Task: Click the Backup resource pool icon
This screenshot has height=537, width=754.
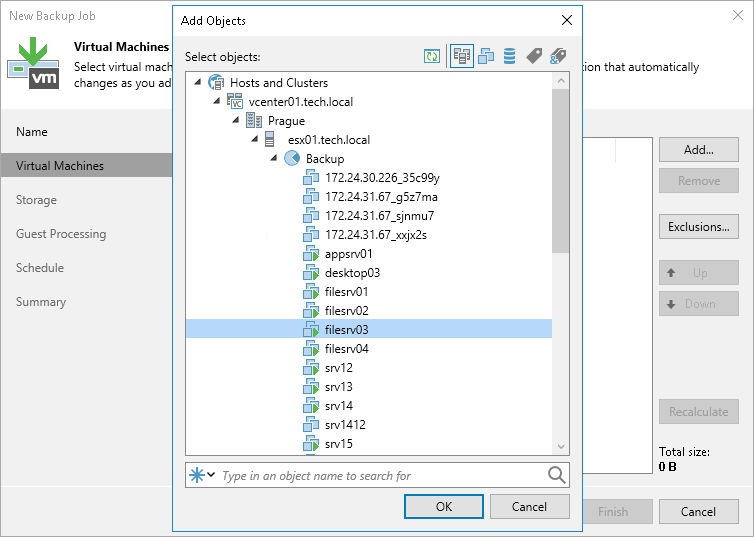Action: pos(292,158)
